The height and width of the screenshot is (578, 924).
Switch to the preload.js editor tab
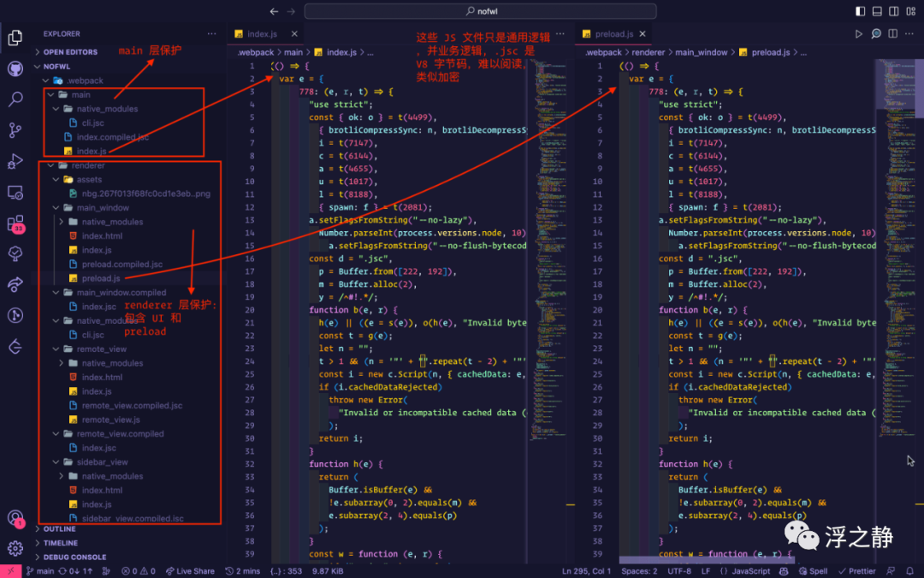point(614,34)
